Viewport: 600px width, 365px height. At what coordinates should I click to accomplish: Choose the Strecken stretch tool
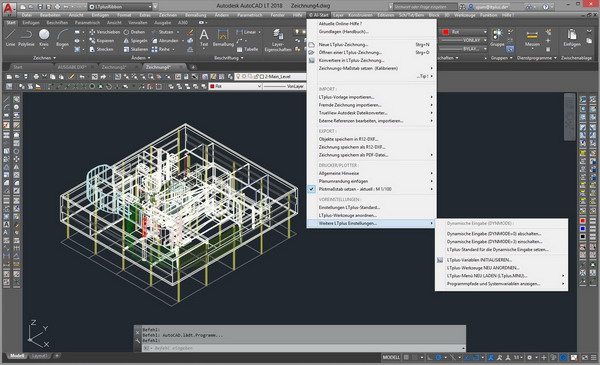tap(101, 49)
